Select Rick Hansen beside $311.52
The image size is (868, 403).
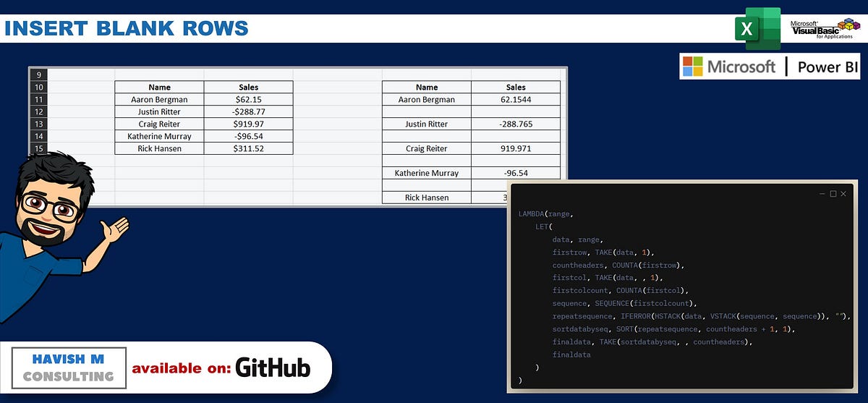pyautogui.click(x=159, y=148)
